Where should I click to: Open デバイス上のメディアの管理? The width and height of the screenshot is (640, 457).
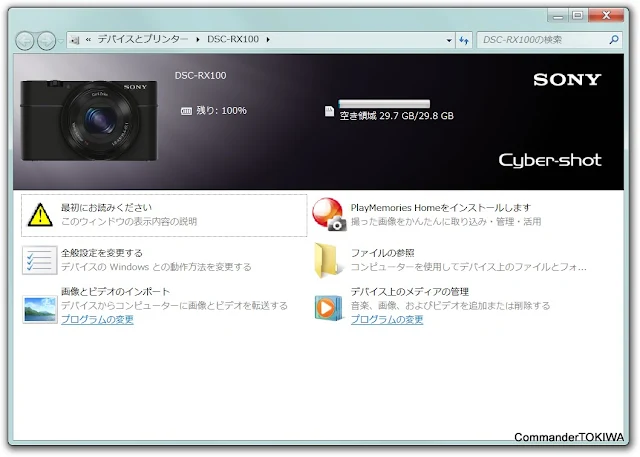pyautogui.click(x=410, y=291)
